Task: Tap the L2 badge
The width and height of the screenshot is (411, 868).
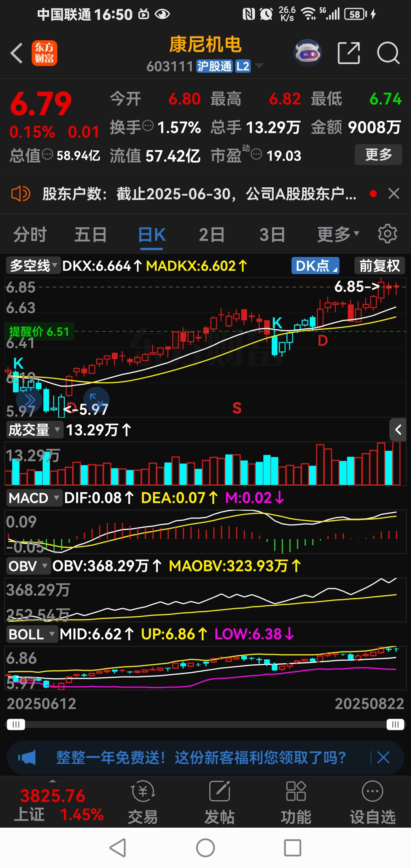Action: point(243,66)
